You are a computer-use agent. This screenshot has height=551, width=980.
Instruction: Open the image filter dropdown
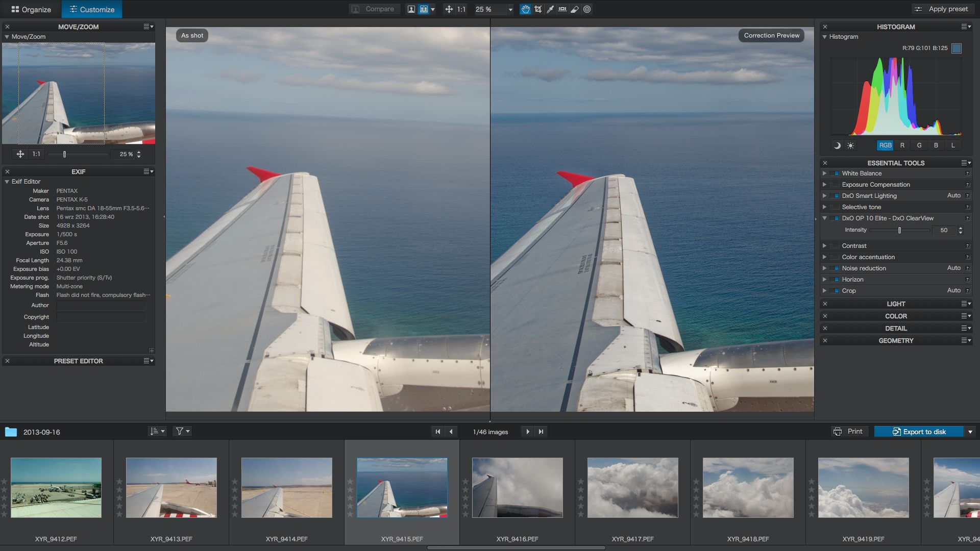[182, 432]
